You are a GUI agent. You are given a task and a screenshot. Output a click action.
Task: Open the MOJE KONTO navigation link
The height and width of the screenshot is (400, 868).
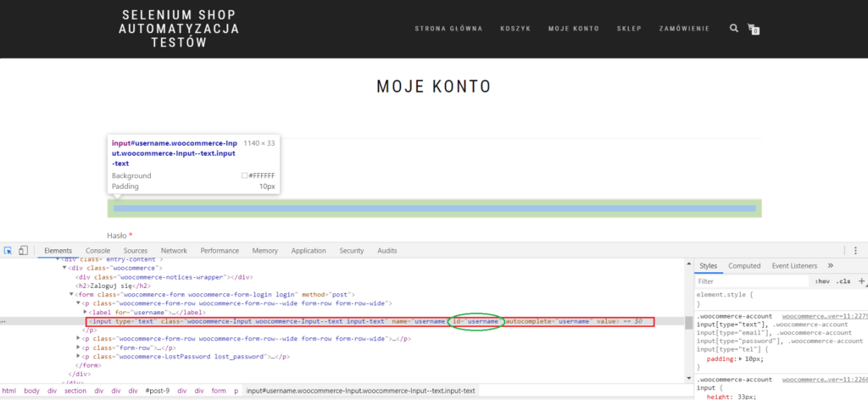pyautogui.click(x=573, y=29)
